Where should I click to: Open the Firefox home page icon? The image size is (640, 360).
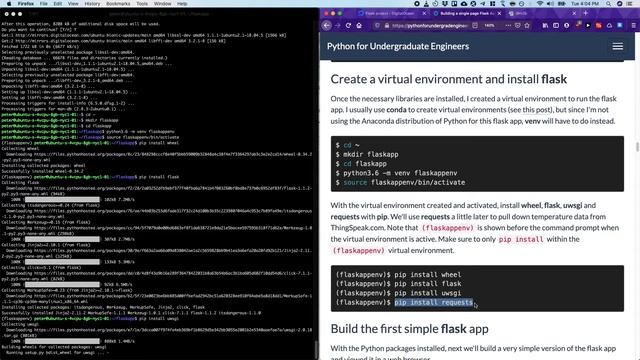(359, 25)
